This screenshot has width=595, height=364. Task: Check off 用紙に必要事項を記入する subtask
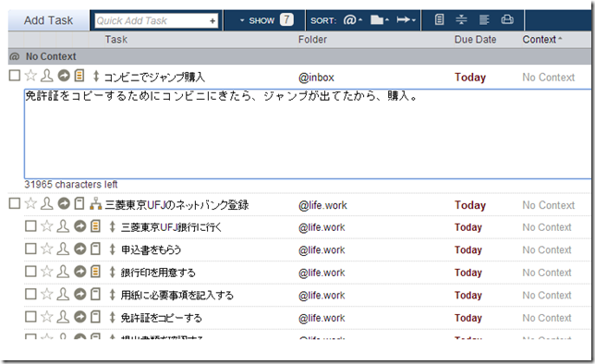(30, 294)
